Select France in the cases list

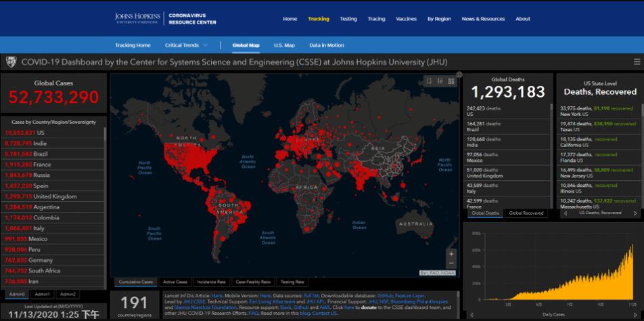point(53,165)
